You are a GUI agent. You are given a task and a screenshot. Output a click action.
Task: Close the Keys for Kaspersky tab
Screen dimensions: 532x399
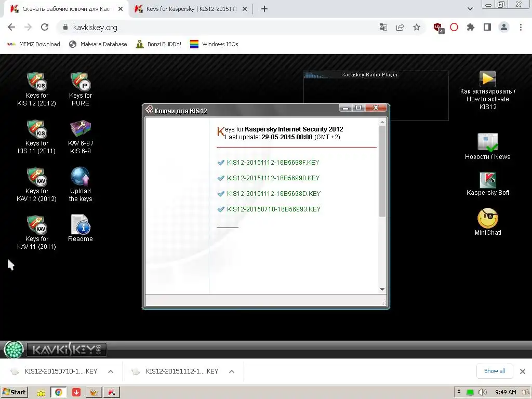[x=245, y=9]
